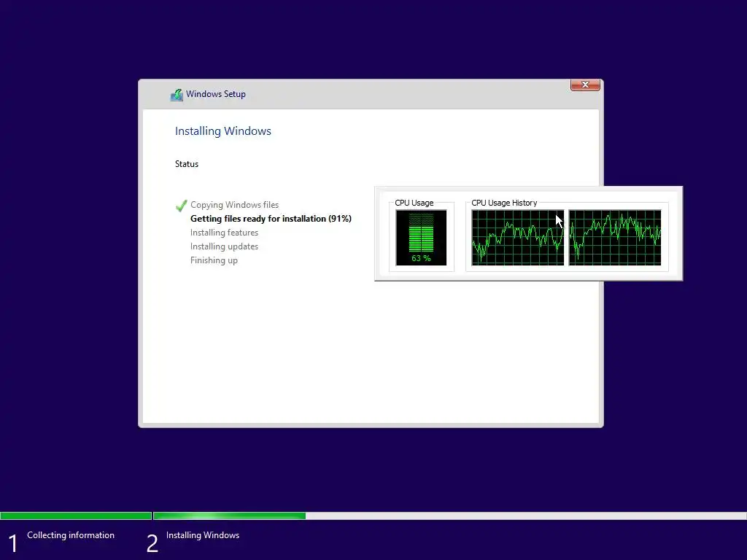This screenshot has height=560, width=747.
Task: Select the 'Copying Windows files' status line
Action: point(234,205)
